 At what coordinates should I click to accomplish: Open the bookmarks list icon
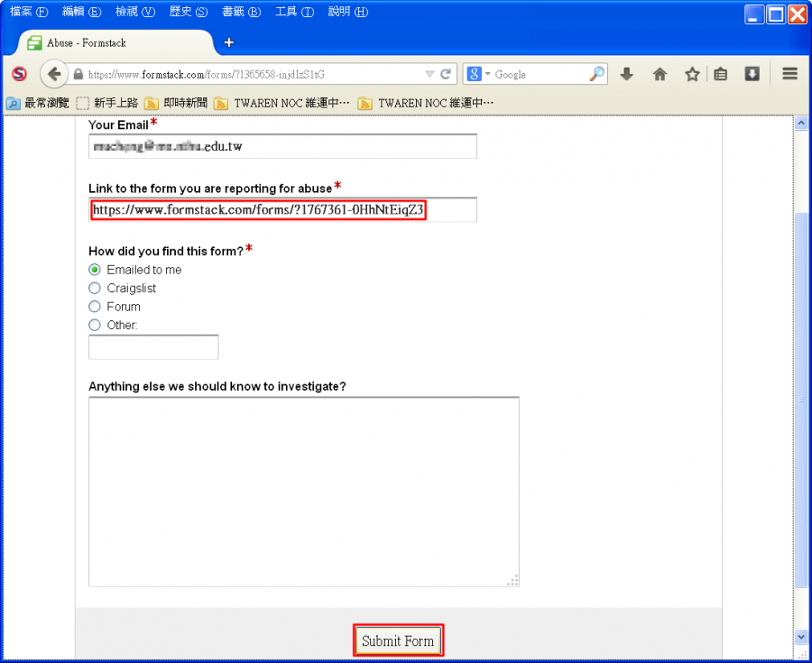tap(720, 75)
